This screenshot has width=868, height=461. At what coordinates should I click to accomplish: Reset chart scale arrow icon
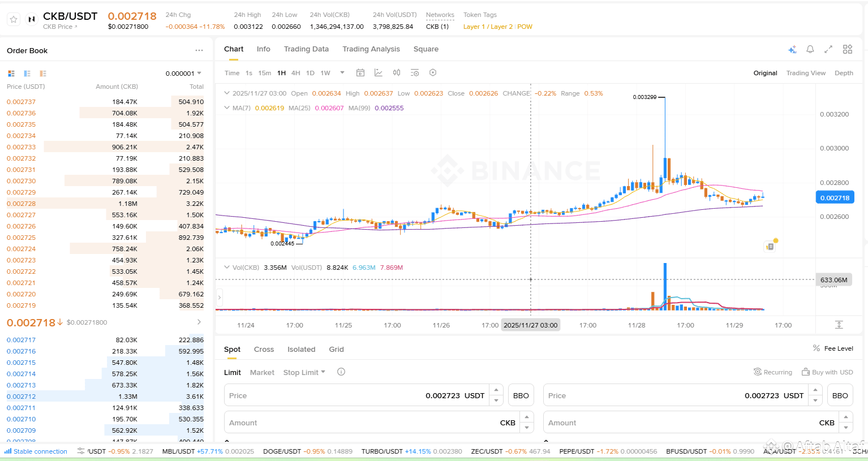click(839, 325)
